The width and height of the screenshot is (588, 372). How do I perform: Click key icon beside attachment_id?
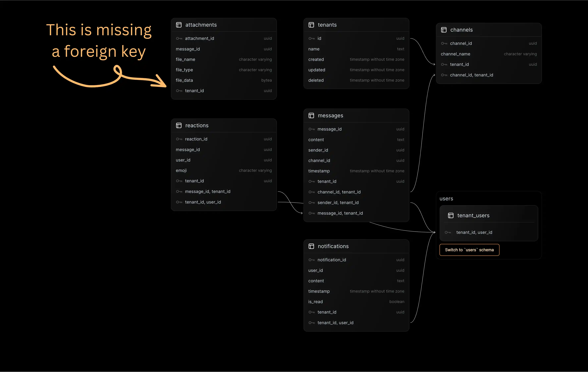pos(179,39)
